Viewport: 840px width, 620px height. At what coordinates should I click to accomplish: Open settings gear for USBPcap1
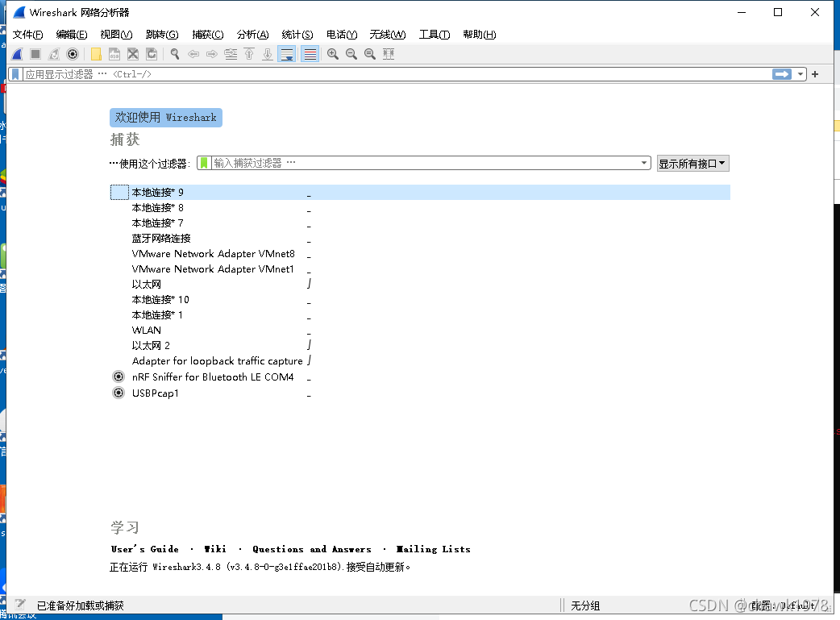tap(119, 393)
